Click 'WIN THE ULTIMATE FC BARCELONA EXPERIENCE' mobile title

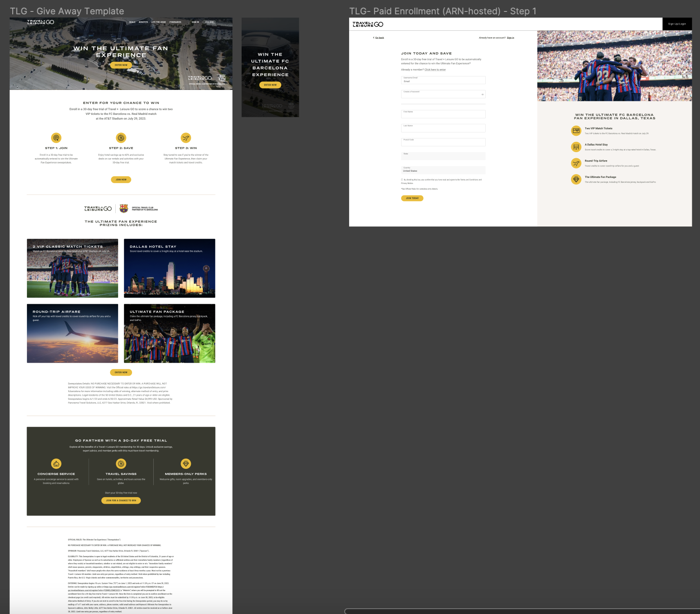pyautogui.click(x=270, y=65)
